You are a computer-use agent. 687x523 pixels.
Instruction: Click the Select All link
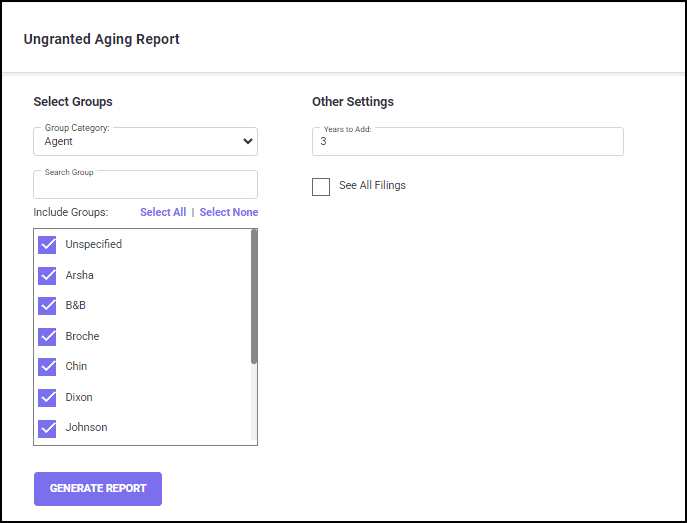click(163, 212)
